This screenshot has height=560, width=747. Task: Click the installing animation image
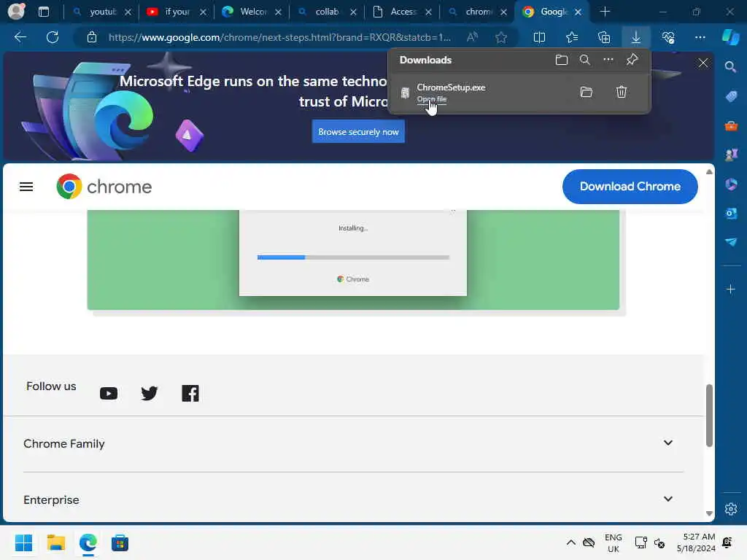(353, 260)
